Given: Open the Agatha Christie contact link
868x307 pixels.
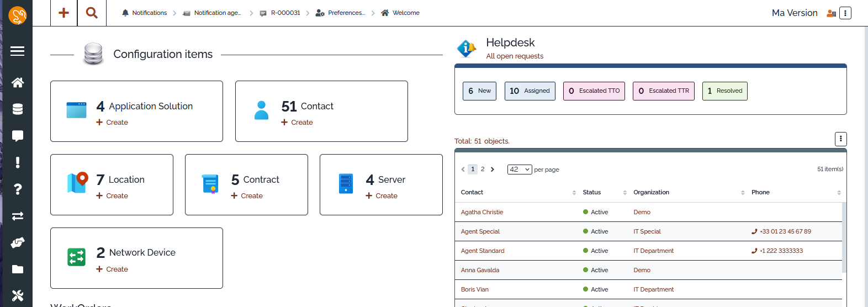Looking at the screenshot, I should pyautogui.click(x=481, y=212).
